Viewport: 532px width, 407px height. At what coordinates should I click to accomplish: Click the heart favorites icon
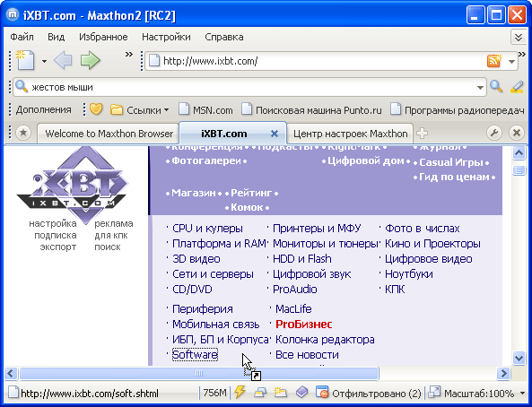tap(96, 109)
